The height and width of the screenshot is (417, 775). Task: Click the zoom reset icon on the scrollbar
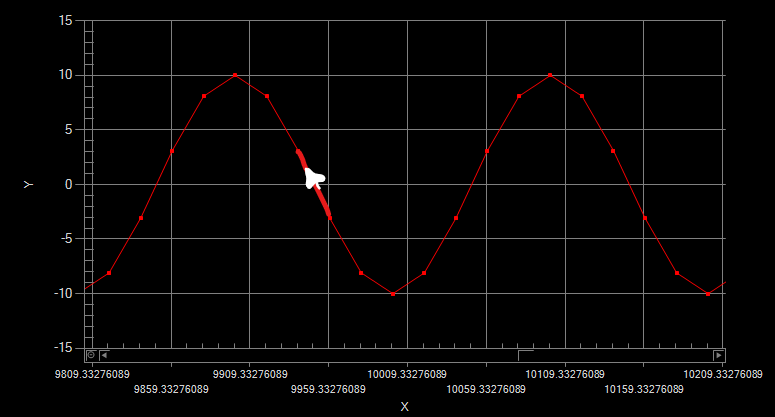coord(91,355)
